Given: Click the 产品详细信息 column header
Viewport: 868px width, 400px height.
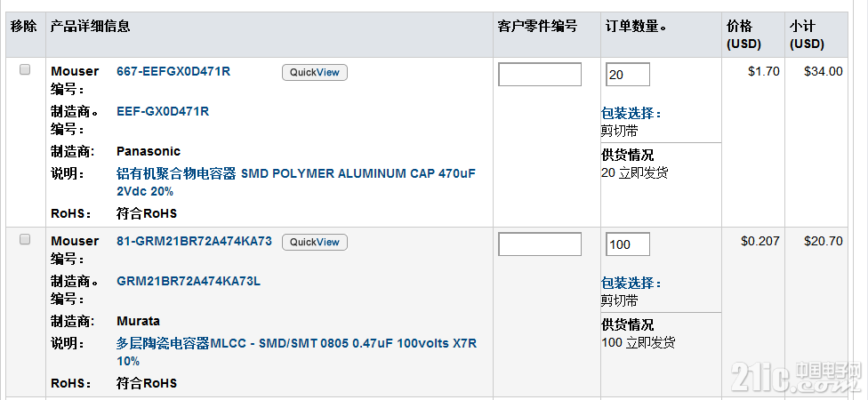Looking at the screenshot, I should [x=90, y=26].
